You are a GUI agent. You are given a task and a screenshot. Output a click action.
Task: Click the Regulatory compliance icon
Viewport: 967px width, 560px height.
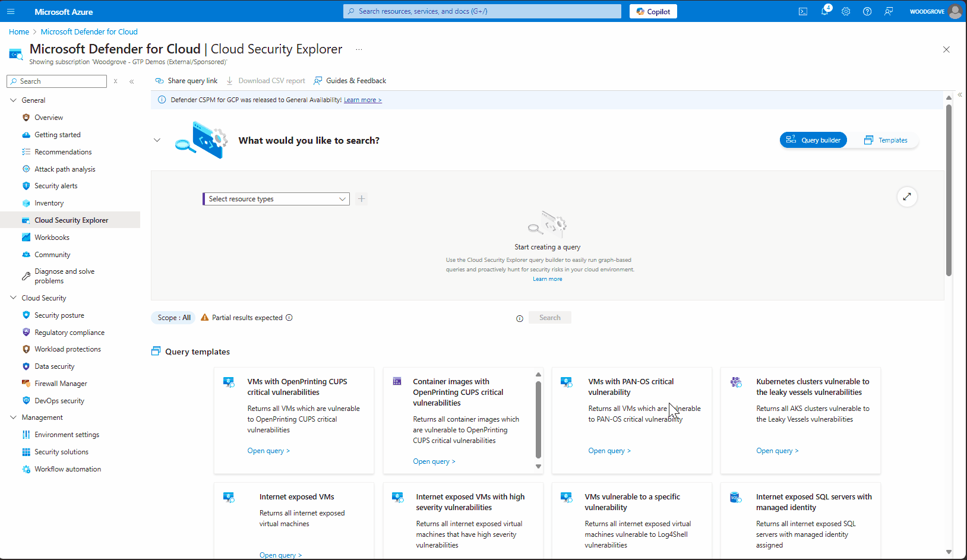(26, 333)
